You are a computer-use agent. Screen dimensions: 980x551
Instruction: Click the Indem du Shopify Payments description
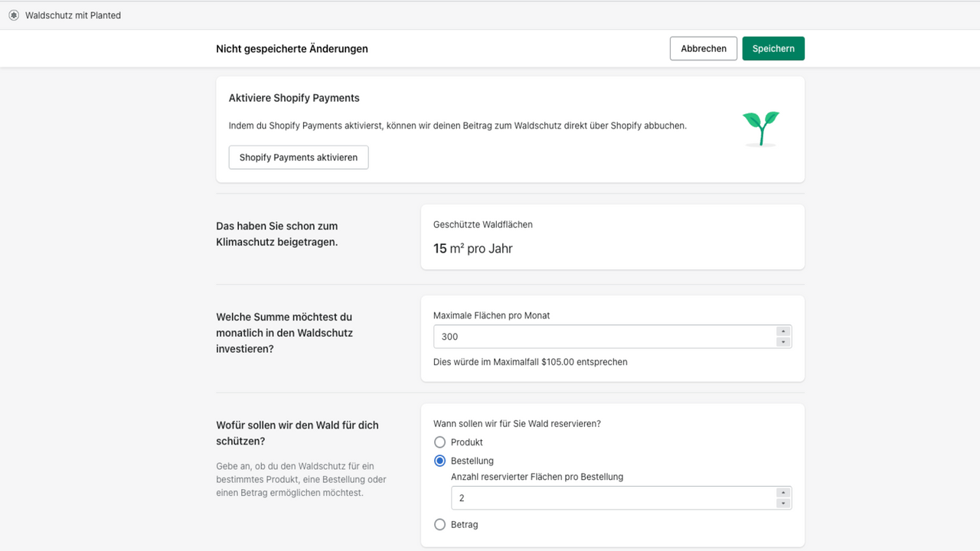pyautogui.click(x=458, y=126)
